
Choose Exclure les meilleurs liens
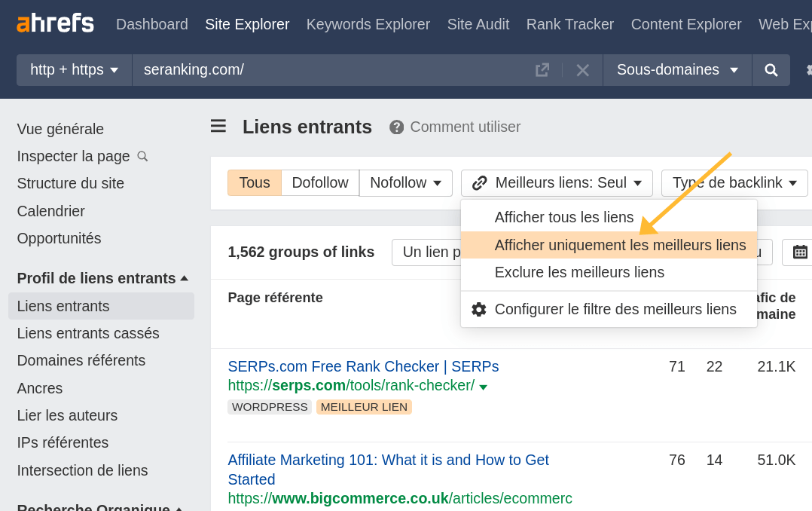click(x=578, y=272)
